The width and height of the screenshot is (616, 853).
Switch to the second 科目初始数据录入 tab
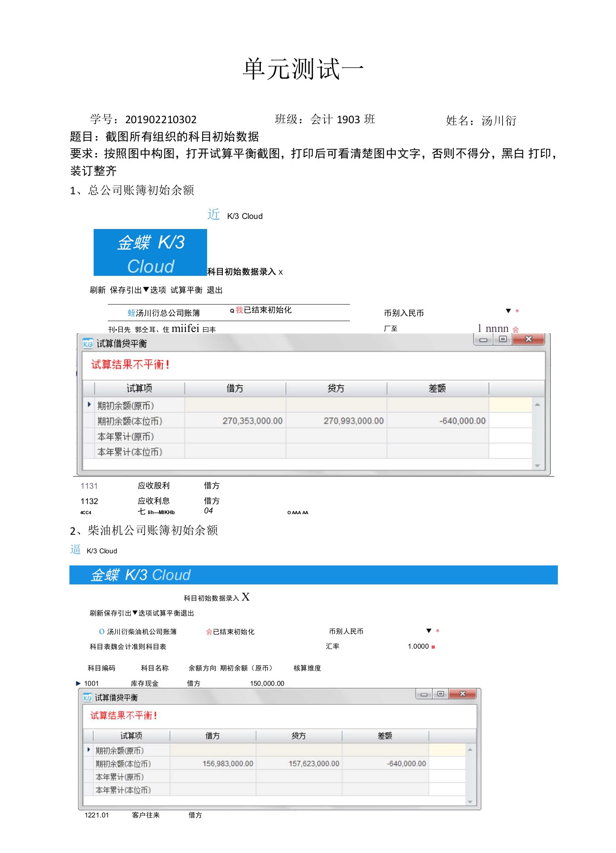point(212,598)
